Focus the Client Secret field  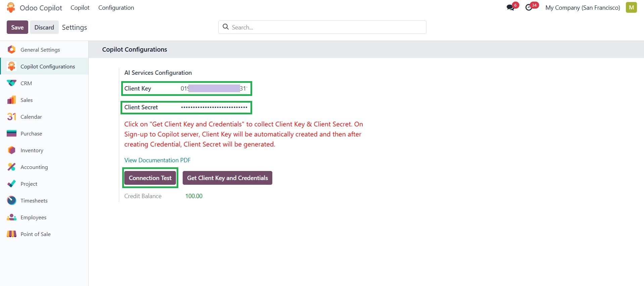pyautogui.click(x=214, y=107)
